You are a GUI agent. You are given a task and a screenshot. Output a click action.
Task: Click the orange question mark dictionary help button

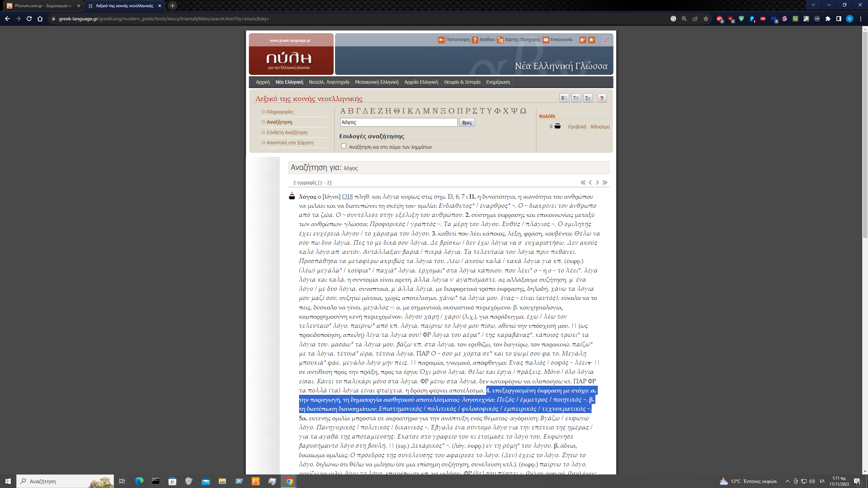pos(602,98)
